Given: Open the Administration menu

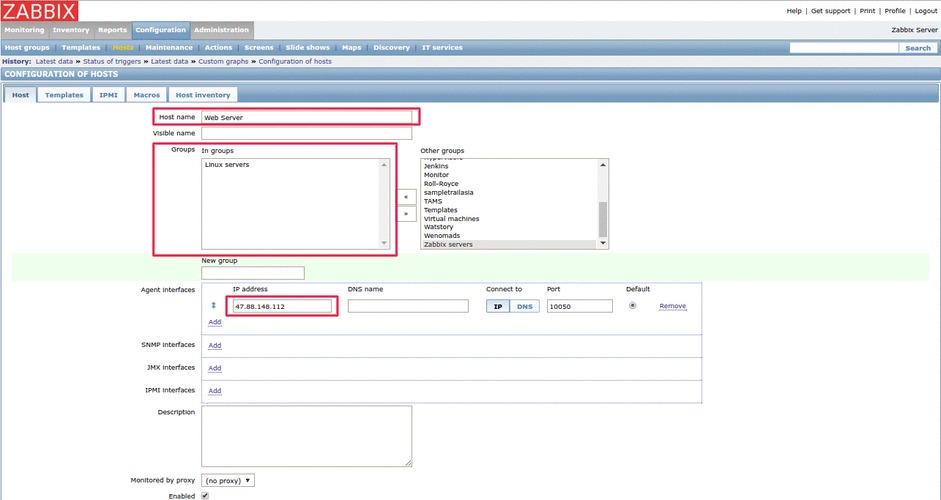Looking at the screenshot, I should [x=221, y=30].
